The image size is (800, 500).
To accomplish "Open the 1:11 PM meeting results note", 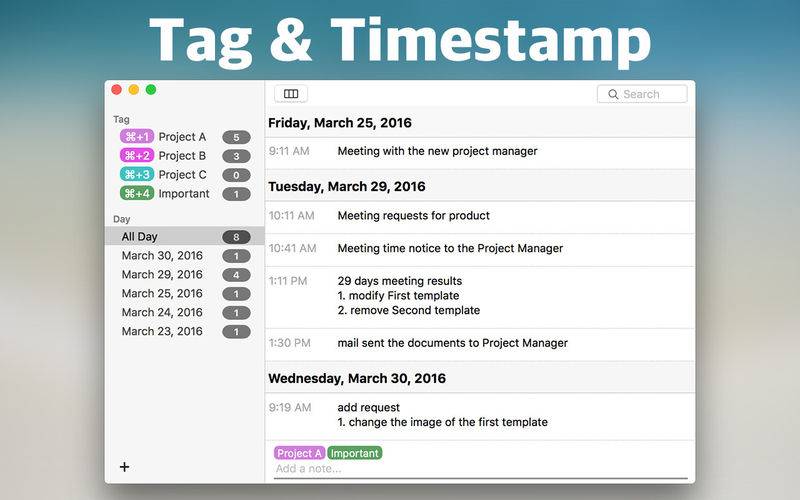I will coord(481,296).
